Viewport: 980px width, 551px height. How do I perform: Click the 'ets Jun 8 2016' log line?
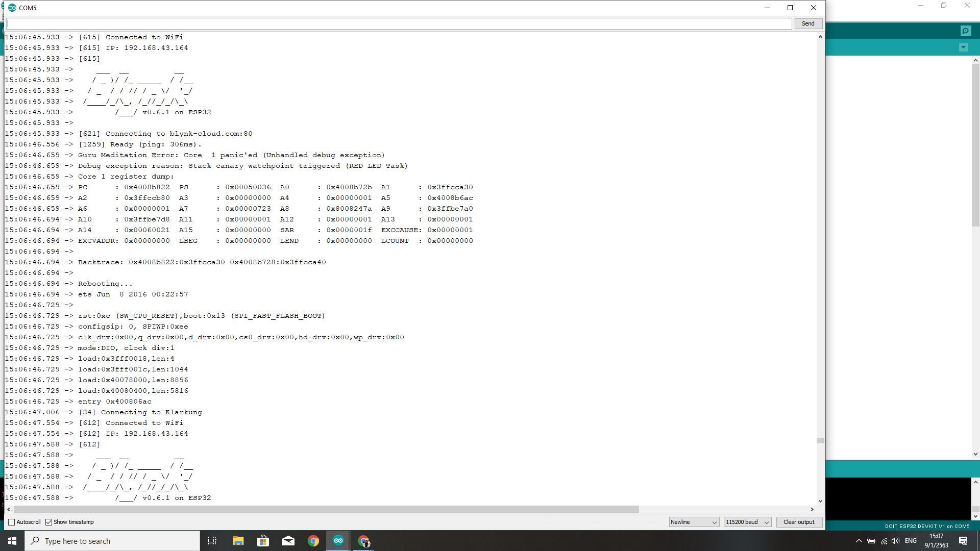[x=133, y=294]
